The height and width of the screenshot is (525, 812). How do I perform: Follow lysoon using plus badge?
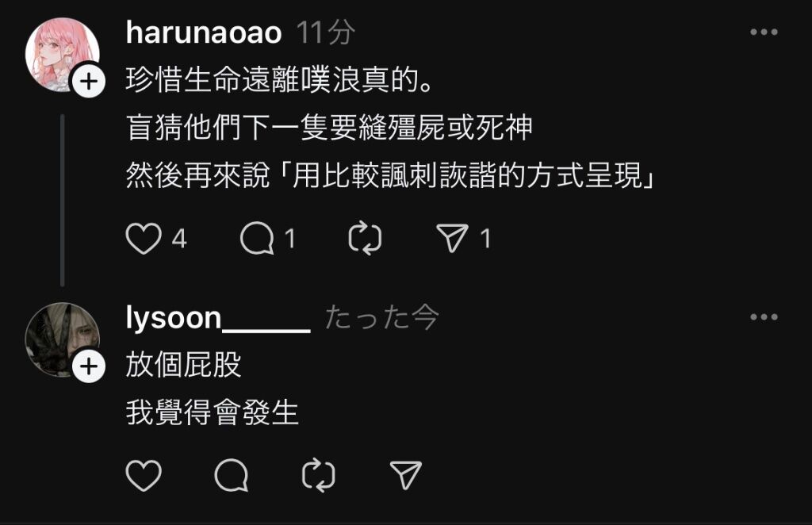89,366
